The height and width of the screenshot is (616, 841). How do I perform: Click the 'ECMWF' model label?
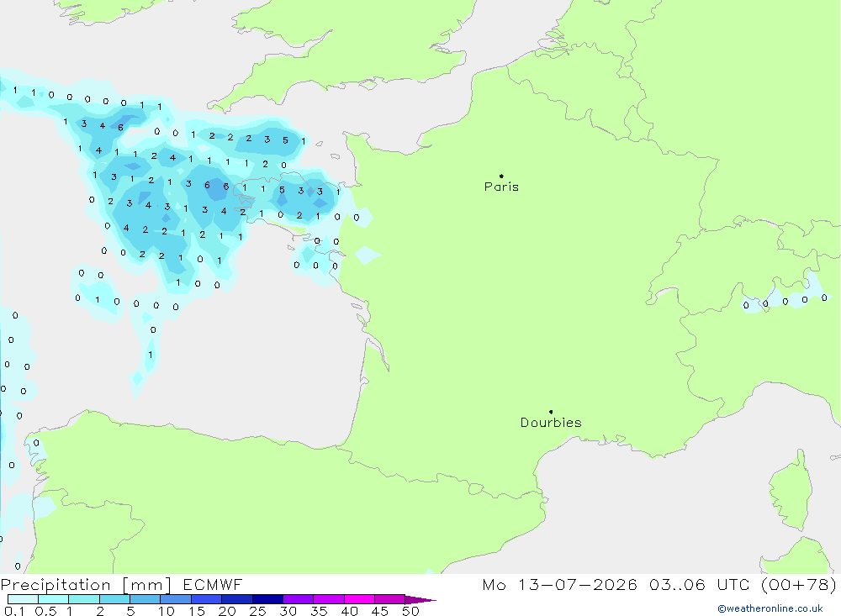(213, 584)
